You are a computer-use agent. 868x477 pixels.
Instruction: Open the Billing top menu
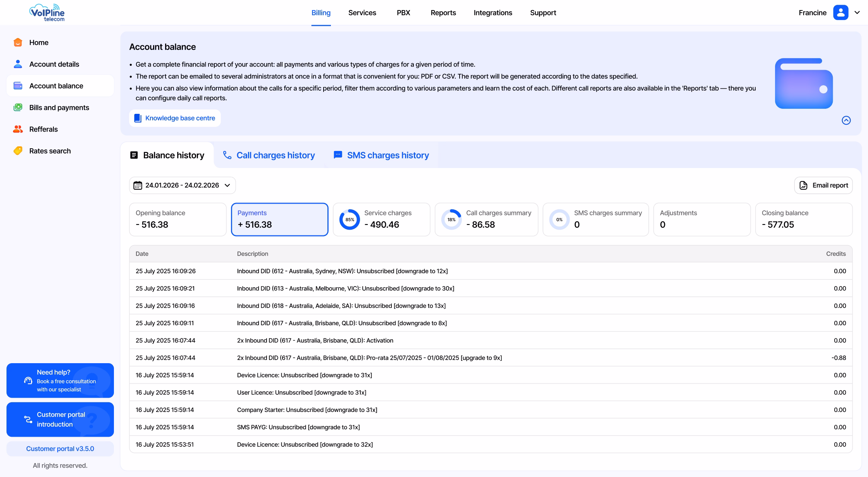click(x=321, y=13)
